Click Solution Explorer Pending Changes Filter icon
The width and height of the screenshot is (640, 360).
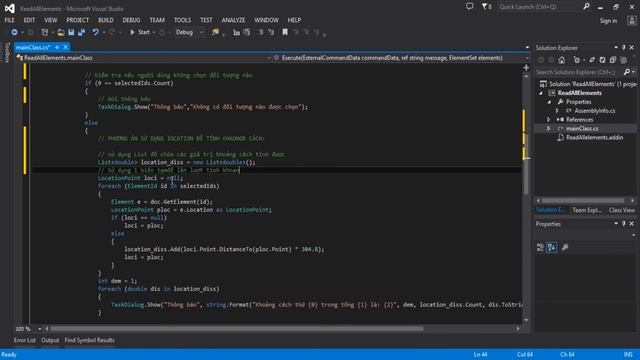pos(577,60)
